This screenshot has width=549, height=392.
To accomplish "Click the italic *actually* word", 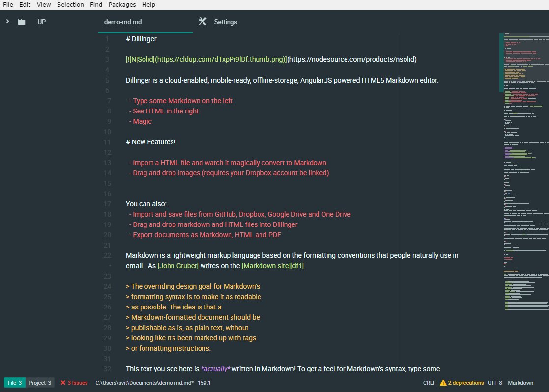I will (216, 369).
